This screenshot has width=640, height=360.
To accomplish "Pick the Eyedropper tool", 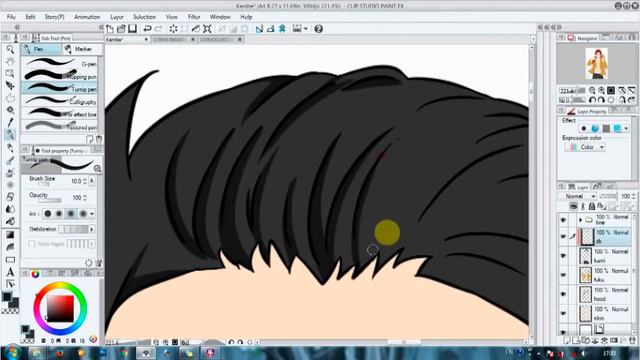I will 10,122.
